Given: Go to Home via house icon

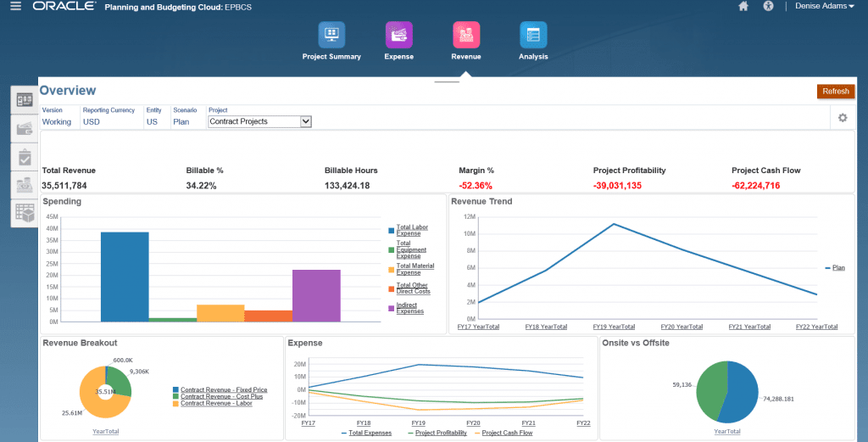Looking at the screenshot, I should (743, 7).
